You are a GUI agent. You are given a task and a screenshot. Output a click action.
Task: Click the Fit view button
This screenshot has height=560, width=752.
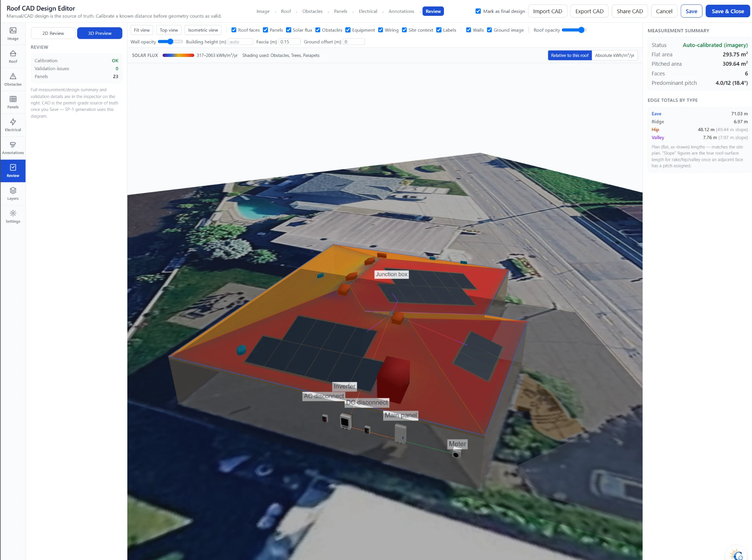point(142,30)
